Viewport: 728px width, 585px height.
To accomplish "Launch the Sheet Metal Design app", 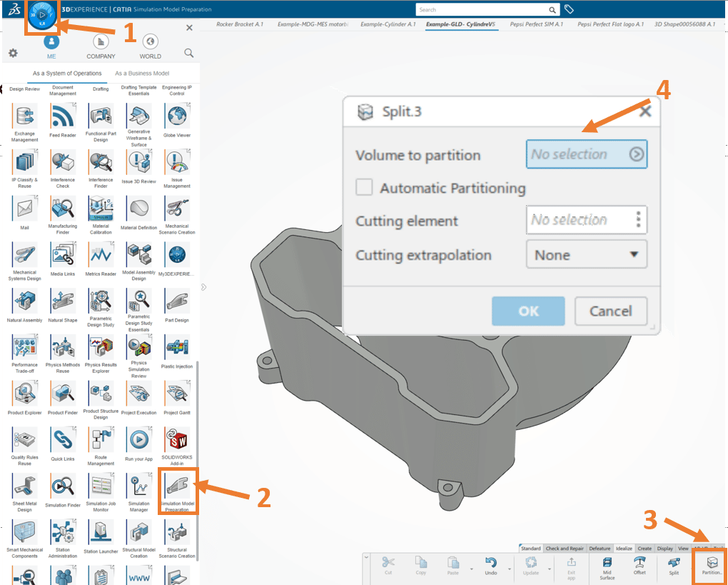I will coord(24,493).
